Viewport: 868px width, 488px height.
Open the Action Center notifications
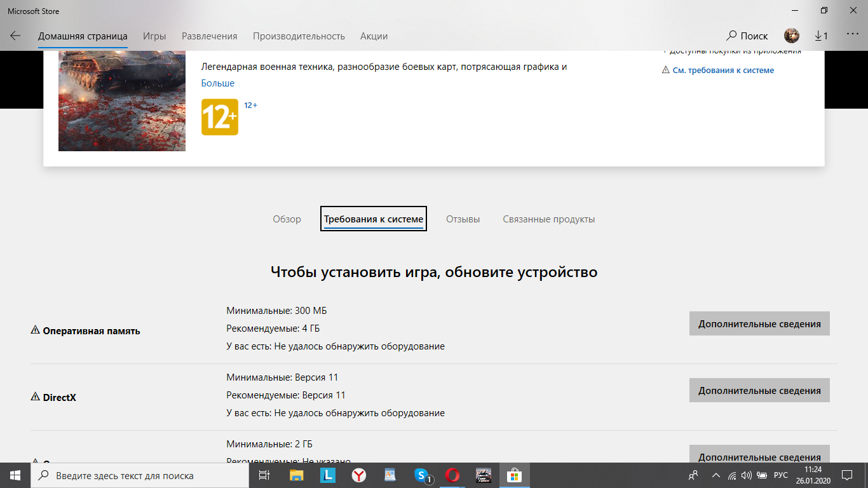[847, 475]
